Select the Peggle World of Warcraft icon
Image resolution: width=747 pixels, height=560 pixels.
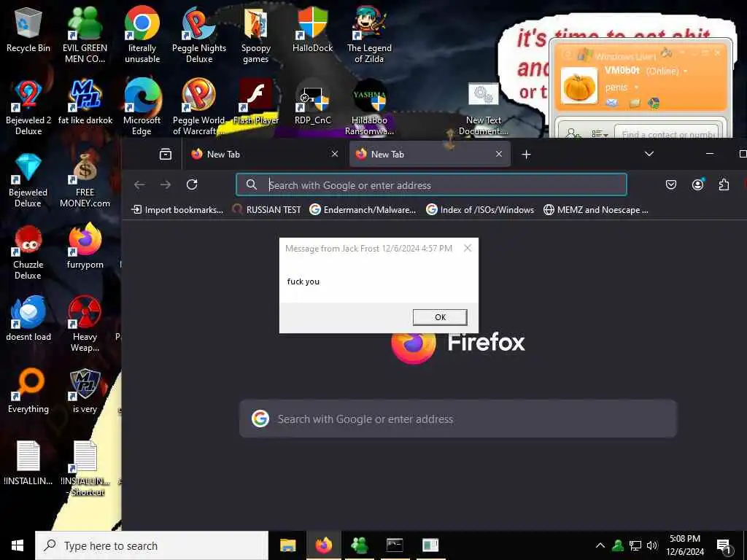coord(198,106)
